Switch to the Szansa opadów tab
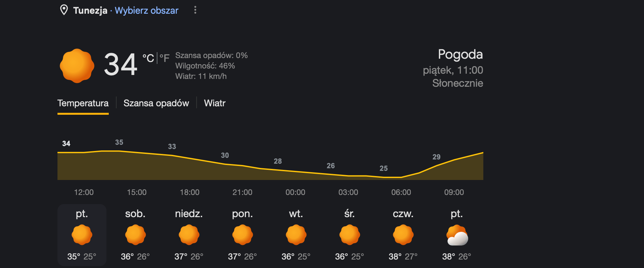 pos(156,103)
